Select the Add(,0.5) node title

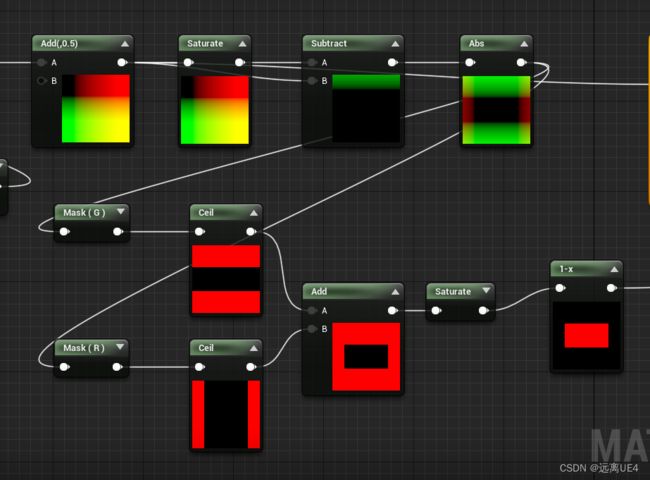point(59,44)
